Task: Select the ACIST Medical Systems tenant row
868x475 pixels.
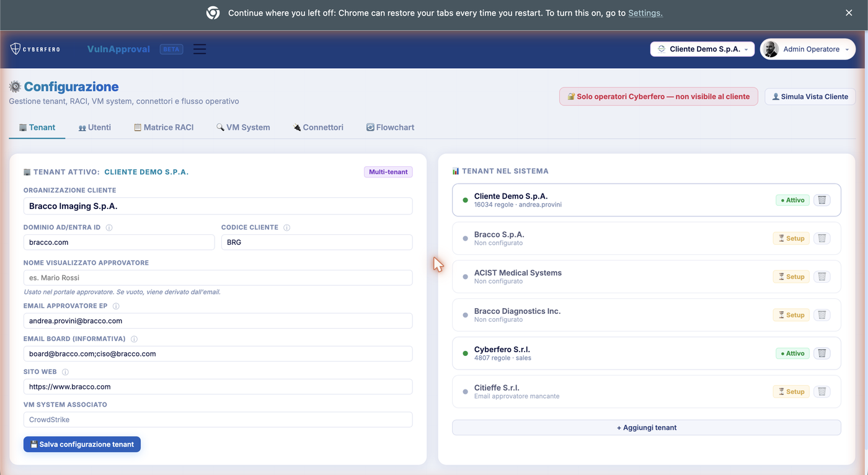Action: tap(647, 277)
